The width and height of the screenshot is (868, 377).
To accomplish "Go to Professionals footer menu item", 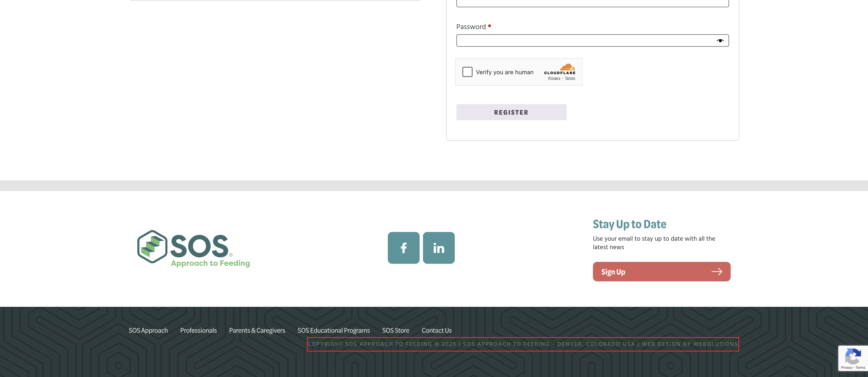I will [x=199, y=331].
